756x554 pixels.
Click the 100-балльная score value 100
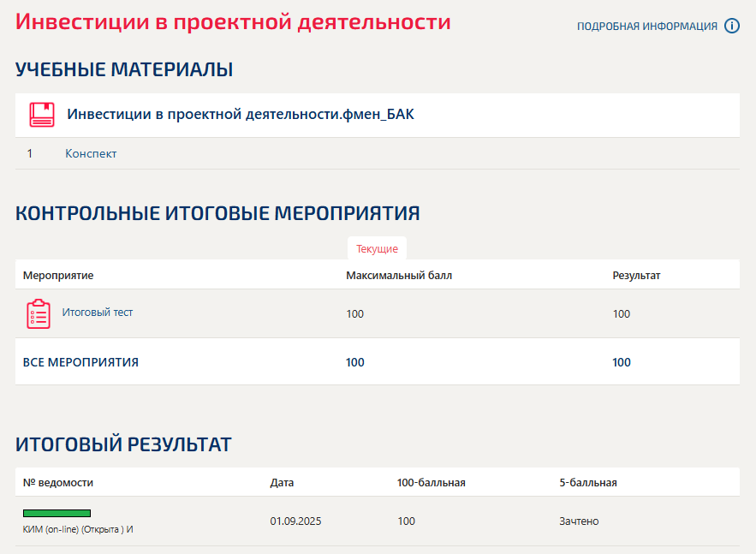coord(407,521)
